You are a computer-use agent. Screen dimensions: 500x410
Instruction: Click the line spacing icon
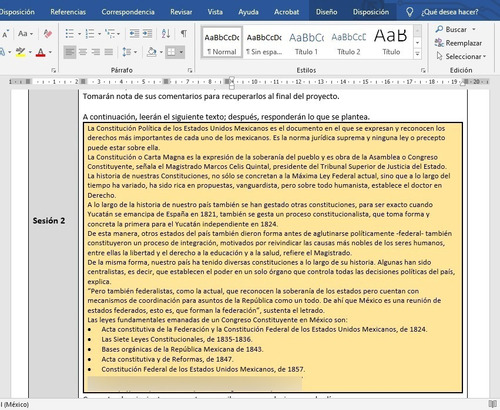127,52
